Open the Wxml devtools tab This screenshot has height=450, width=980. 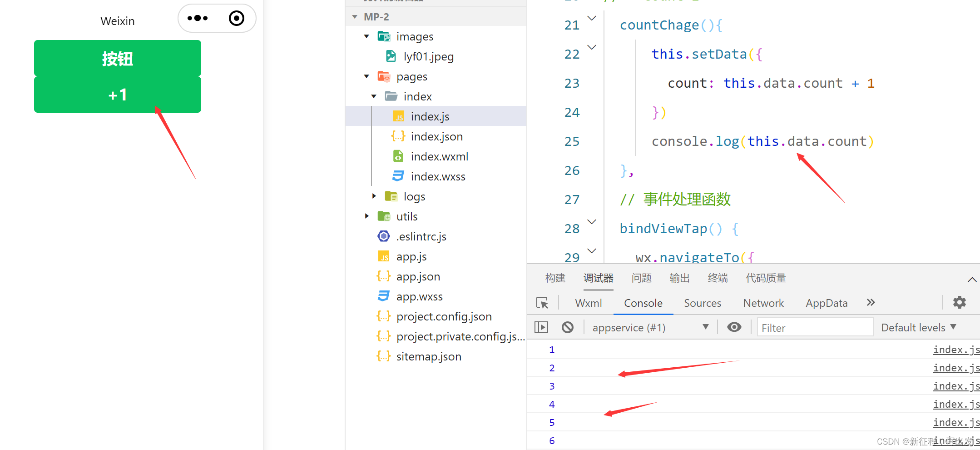[589, 303]
